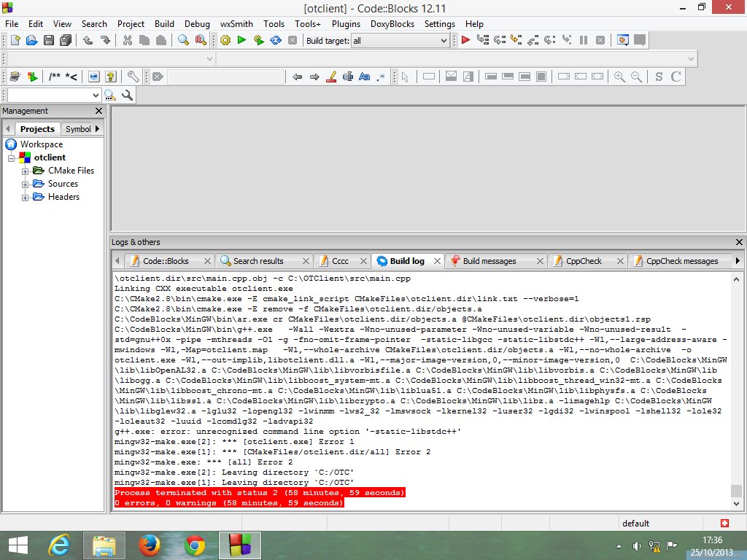Click the Build and run icon
747x560 pixels.
coord(259,41)
